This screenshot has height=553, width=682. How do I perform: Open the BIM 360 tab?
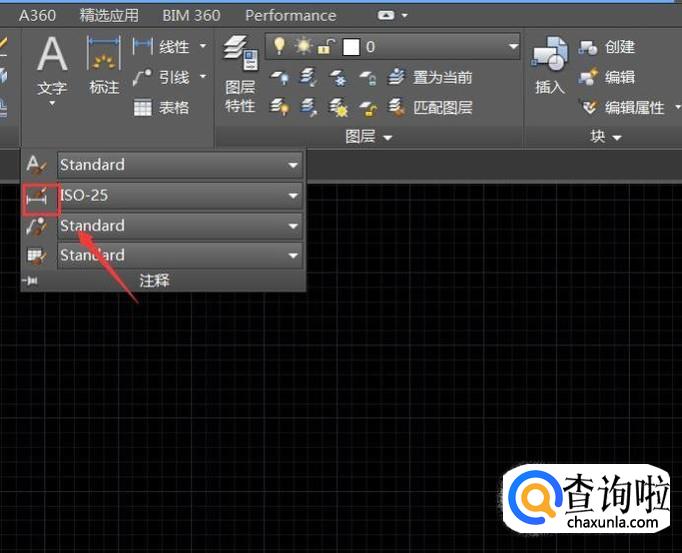coord(191,16)
